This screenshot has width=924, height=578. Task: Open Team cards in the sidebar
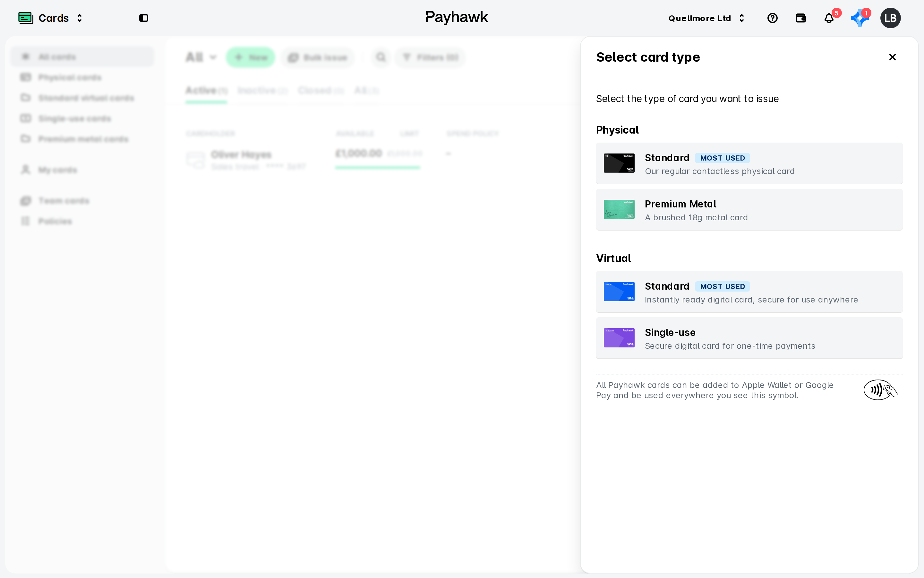[x=82, y=201]
